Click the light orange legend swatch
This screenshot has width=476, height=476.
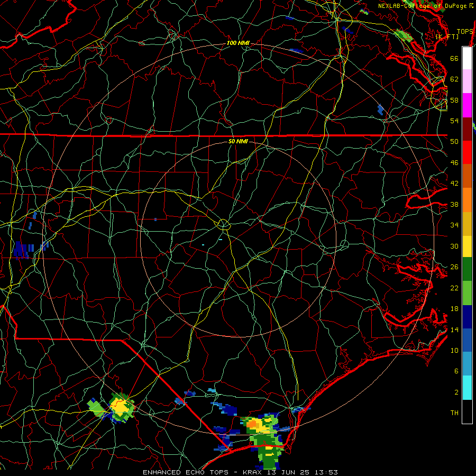467,200
